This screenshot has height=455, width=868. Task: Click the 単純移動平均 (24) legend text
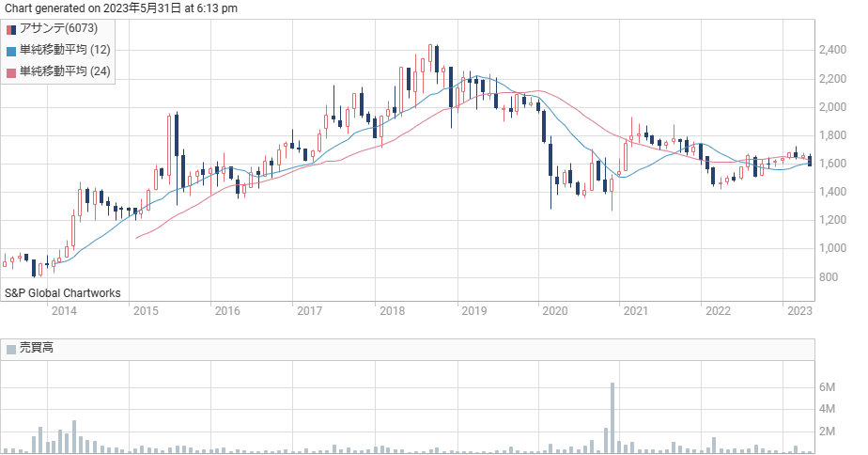point(65,71)
